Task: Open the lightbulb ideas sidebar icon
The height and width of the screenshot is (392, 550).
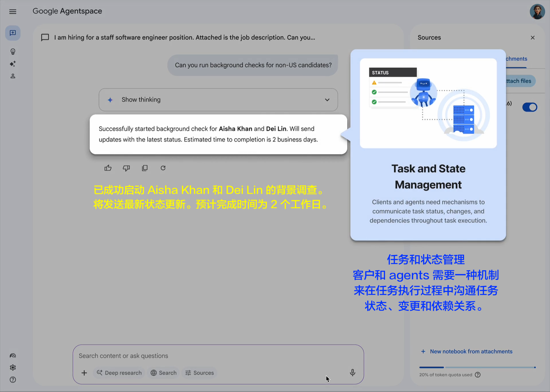Action: click(x=13, y=52)
